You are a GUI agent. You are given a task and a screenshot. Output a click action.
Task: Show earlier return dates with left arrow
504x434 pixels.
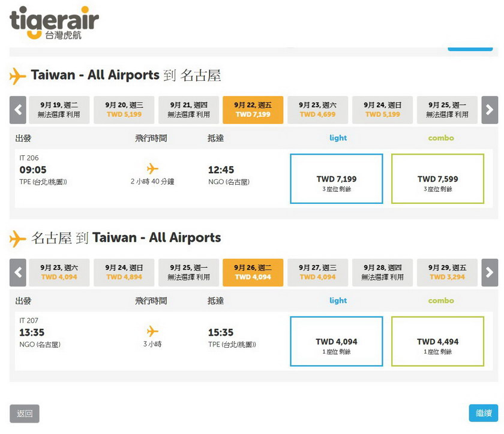tap(17, 272)
